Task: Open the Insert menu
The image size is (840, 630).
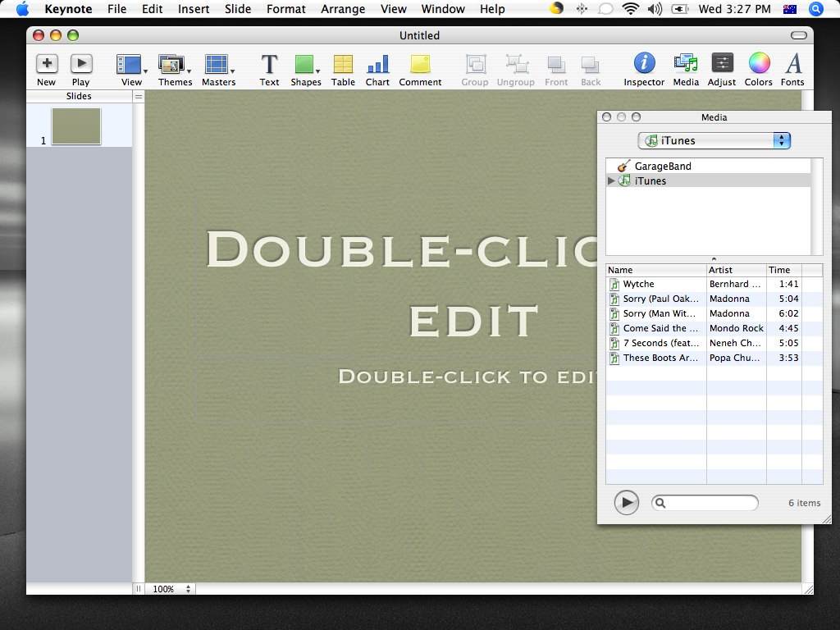Action: [194, 9]
